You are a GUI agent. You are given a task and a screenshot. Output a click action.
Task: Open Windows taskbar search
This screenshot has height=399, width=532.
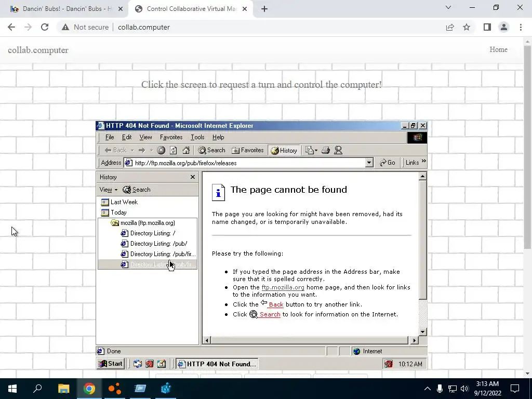[x=37, y=389]
